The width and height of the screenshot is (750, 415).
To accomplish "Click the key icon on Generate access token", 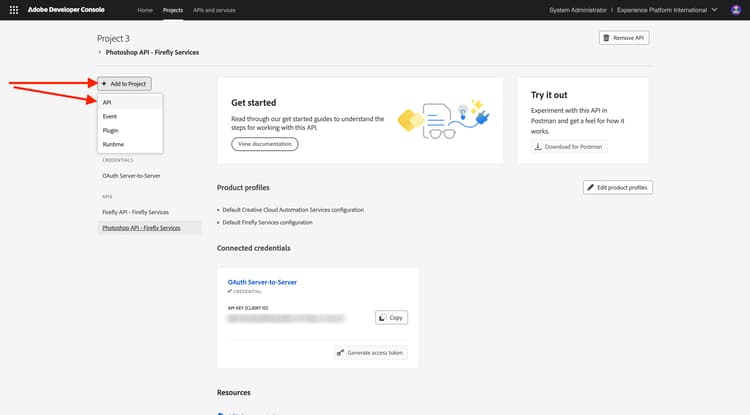I will pos(342,352).
